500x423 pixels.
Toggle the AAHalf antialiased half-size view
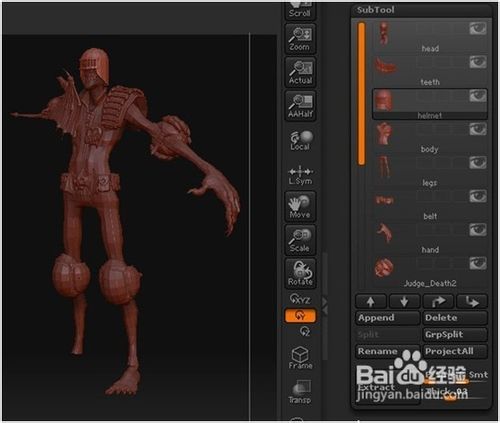pyautogui.click(x=300, y=106)
